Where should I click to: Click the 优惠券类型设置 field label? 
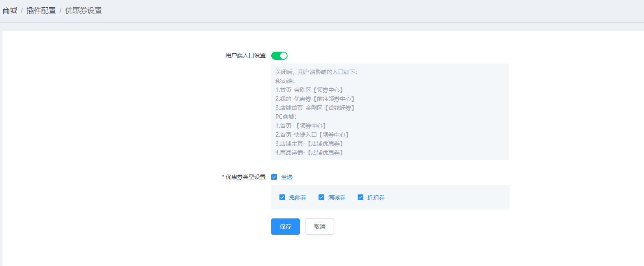point(246,177)
